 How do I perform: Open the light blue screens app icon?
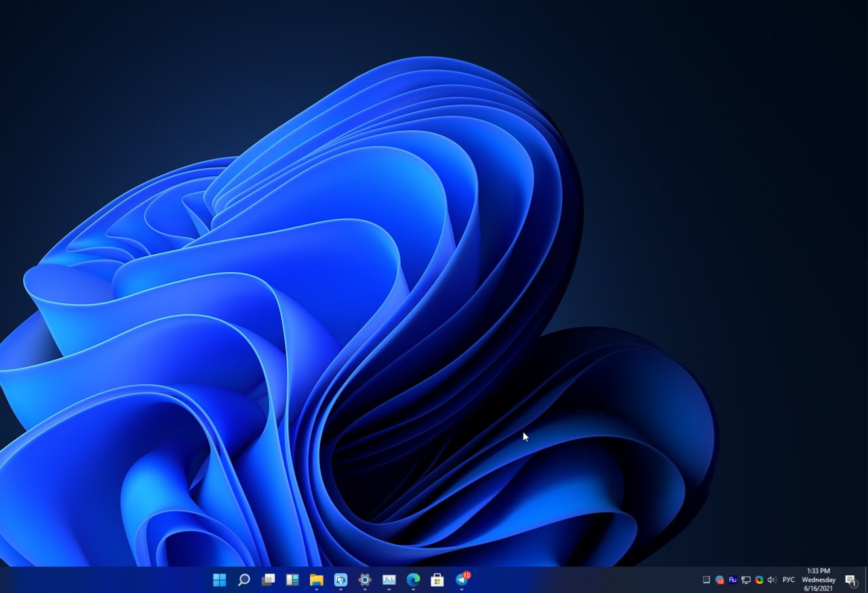pos(340,579)
